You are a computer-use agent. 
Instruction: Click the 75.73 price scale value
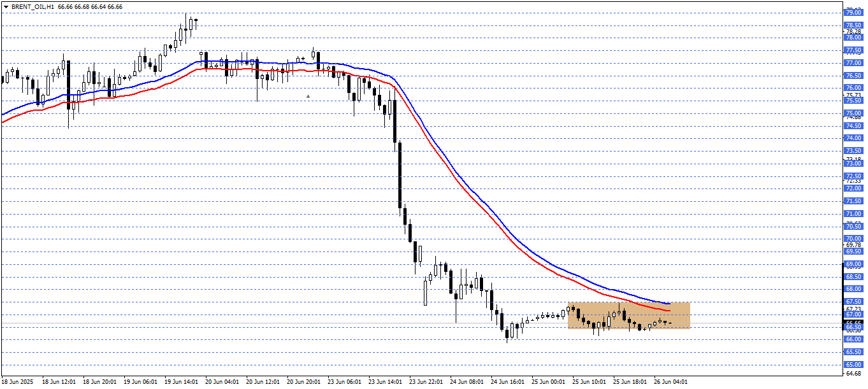point(853,95)
